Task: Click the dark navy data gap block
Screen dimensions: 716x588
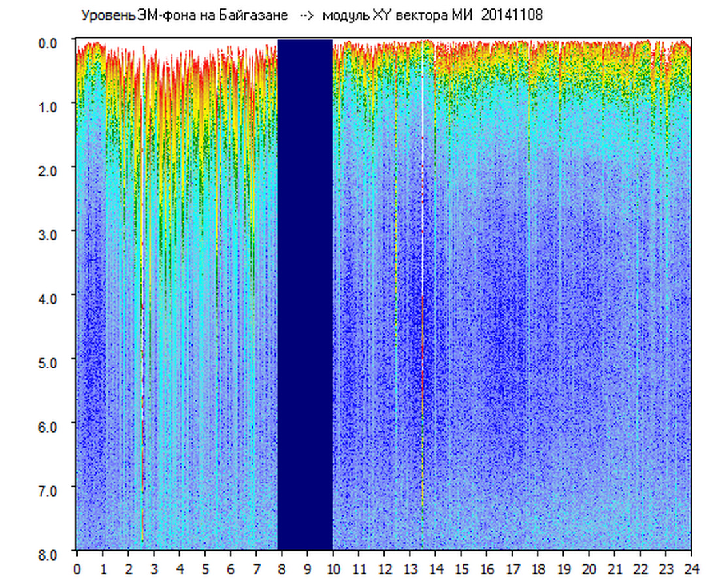Action: pyautogui.click(x=304, y=294)
